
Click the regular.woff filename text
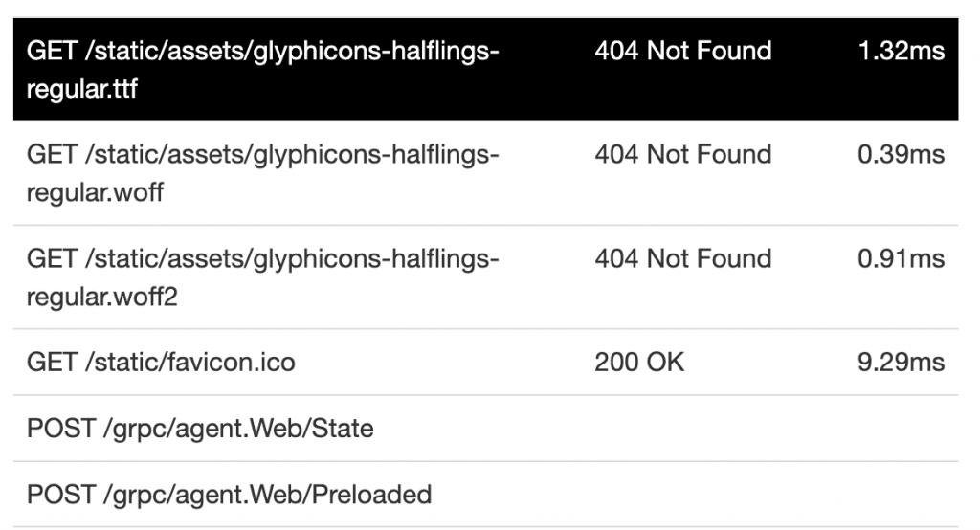coord(95,193)
